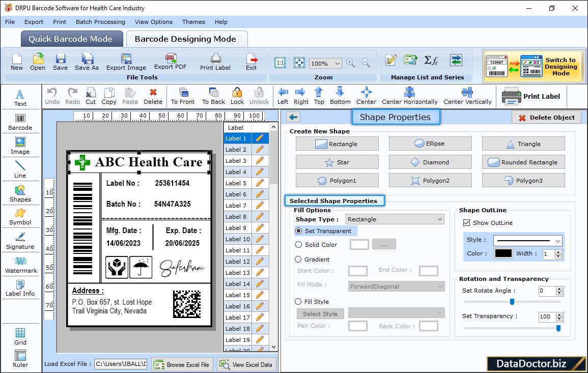Screen dimensions: 588x373
Task: Toggle the Ruler display
Action: click(x=20, y=359)
